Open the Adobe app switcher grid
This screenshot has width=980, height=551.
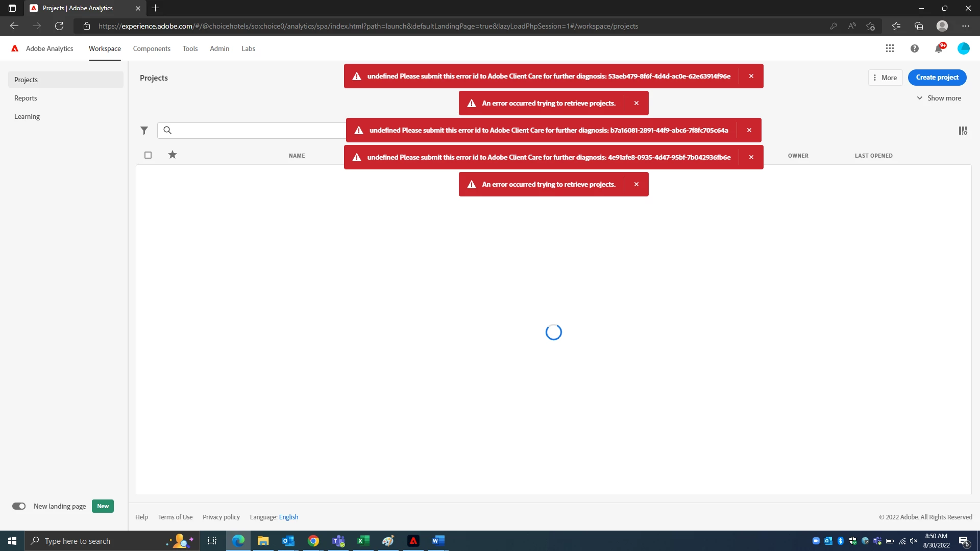pyautogui.click(x=890, y=48)
